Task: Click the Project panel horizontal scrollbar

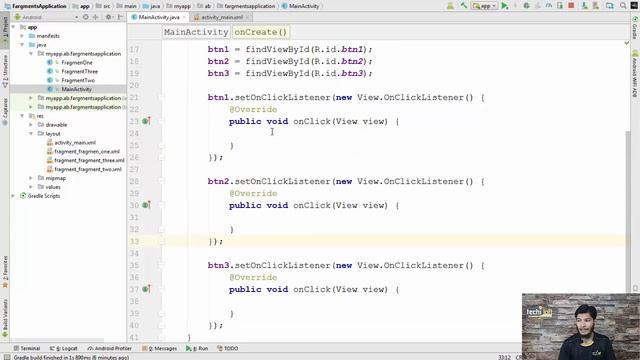Action: pos(57,340)
